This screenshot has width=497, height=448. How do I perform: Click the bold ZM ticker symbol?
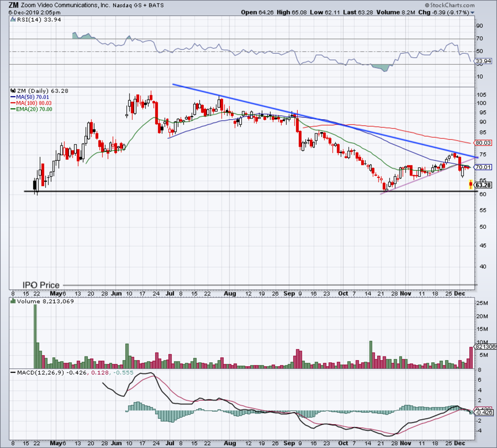(x=13, y=5)
